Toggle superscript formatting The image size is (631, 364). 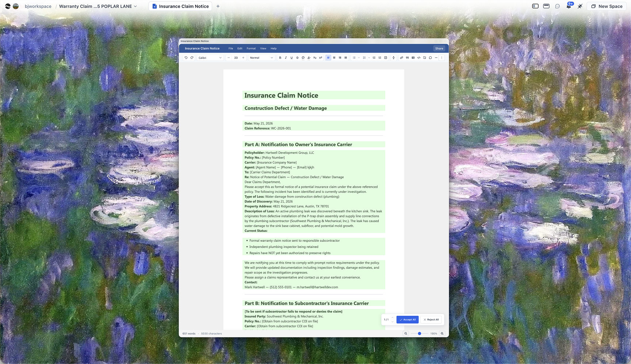[321, 58]
